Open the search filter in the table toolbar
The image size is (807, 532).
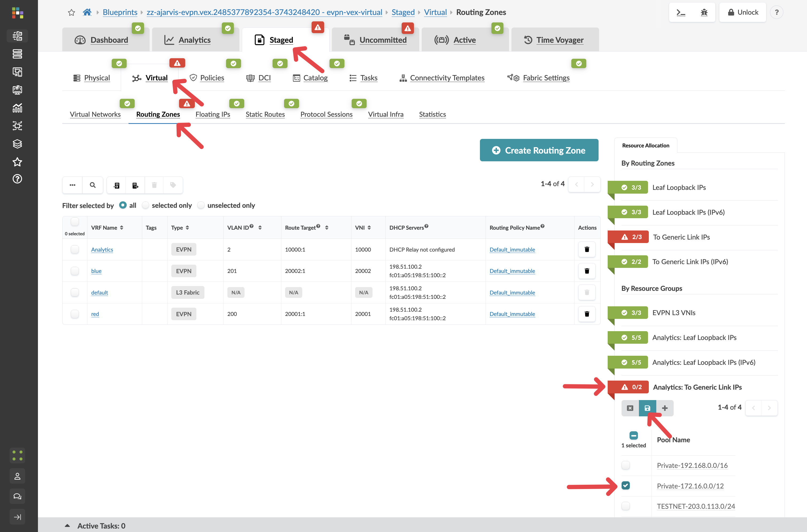pyautogui.click(x=92, y=185)
